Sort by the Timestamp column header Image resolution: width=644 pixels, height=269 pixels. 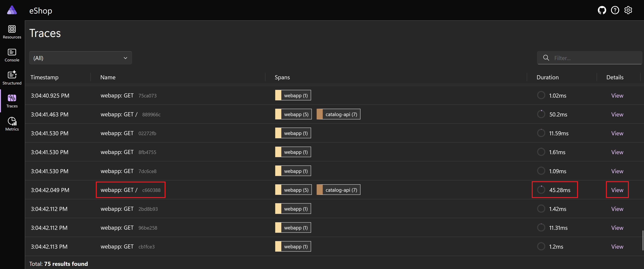pyautogui.click(x=45, y=77)
